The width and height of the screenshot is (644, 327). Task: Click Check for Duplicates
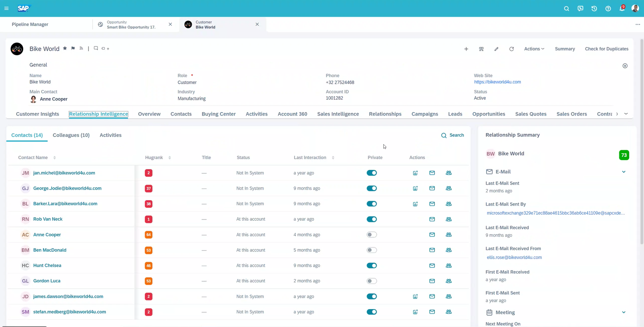coord(607,49)
